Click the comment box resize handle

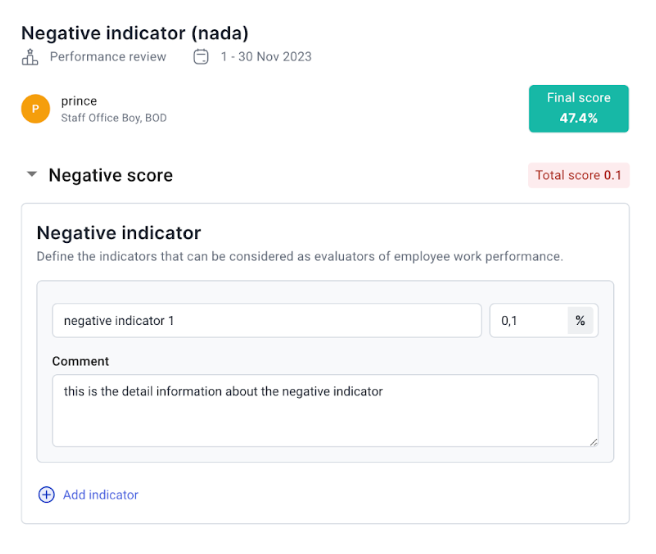click(593, 441)
